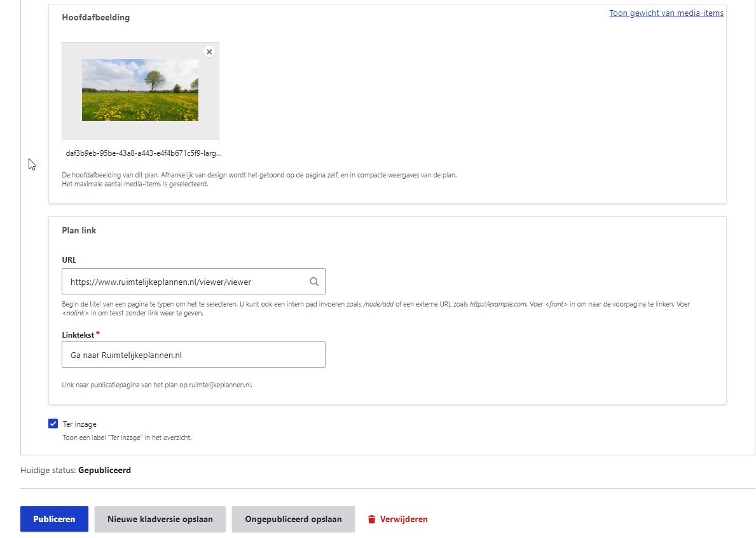Click the magnifier icon in URL field
The image size is (756, 538).
[x=314, y=282]
